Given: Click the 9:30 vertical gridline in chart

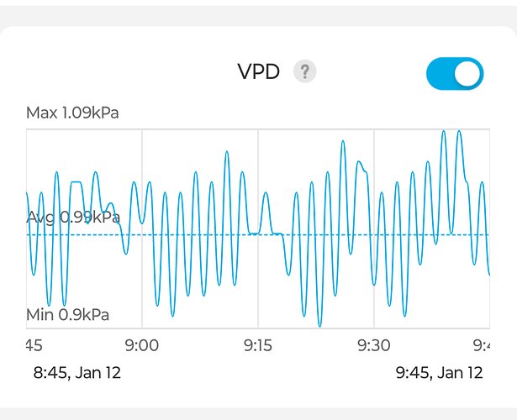Looking at the screenshot, I should [373, 277].
